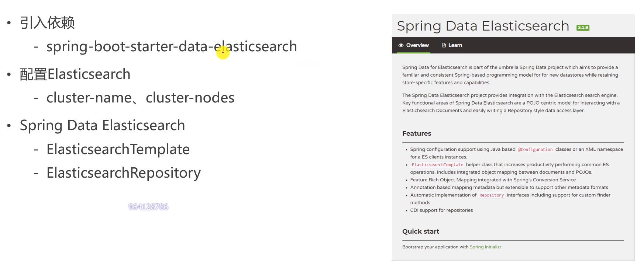Click the document icon beside Learn
The image size is (644, 265).
click(x=444, y=45)
